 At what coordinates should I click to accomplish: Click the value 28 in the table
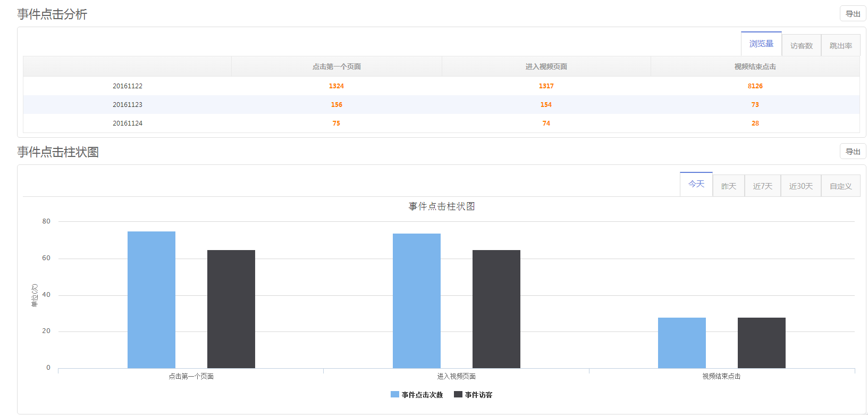pyautogui.click(x=755, y=123)
